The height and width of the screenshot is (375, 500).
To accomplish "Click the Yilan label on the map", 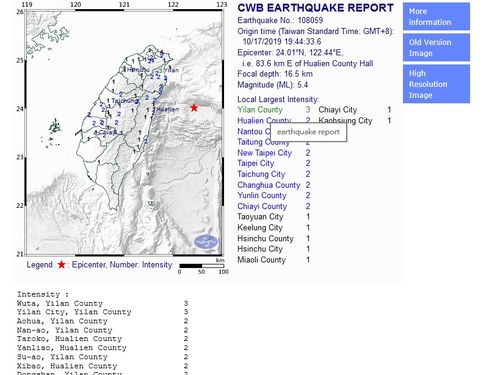I will pos(171,70).
